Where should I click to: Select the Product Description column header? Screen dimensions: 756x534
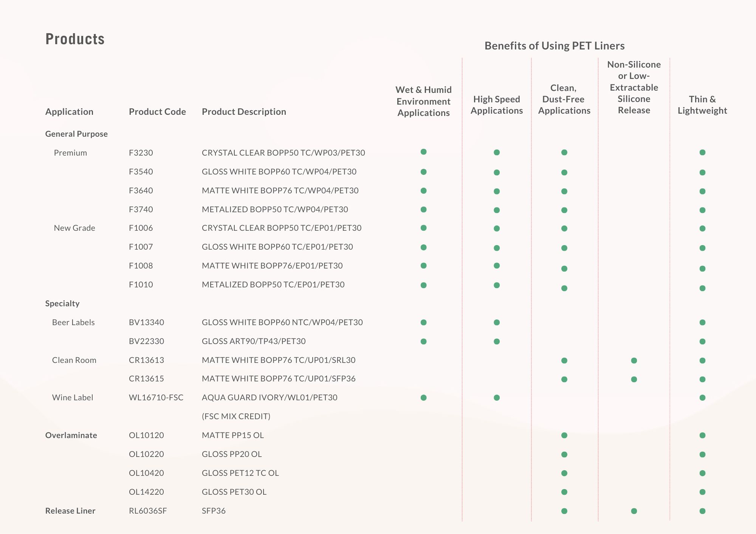[244, 112]
